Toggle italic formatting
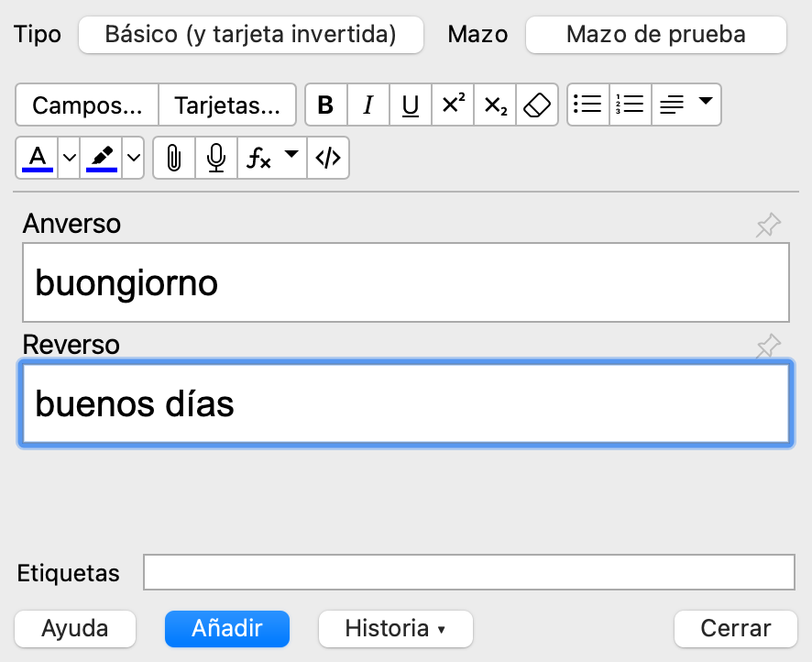The image size is (812, 662). click(368, 105)
